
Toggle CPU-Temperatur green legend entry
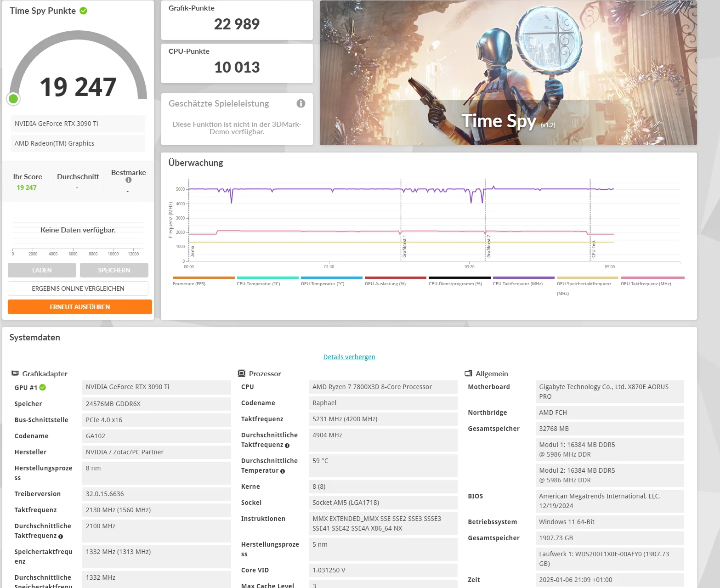(267, 281)
